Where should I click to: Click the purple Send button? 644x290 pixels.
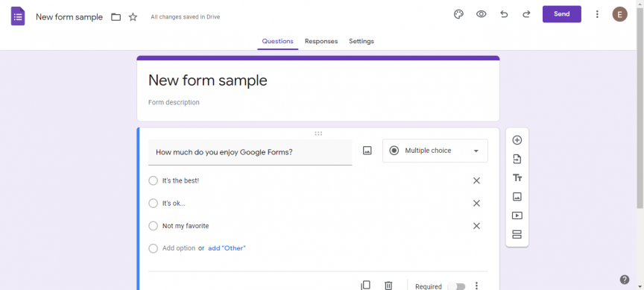562,14
